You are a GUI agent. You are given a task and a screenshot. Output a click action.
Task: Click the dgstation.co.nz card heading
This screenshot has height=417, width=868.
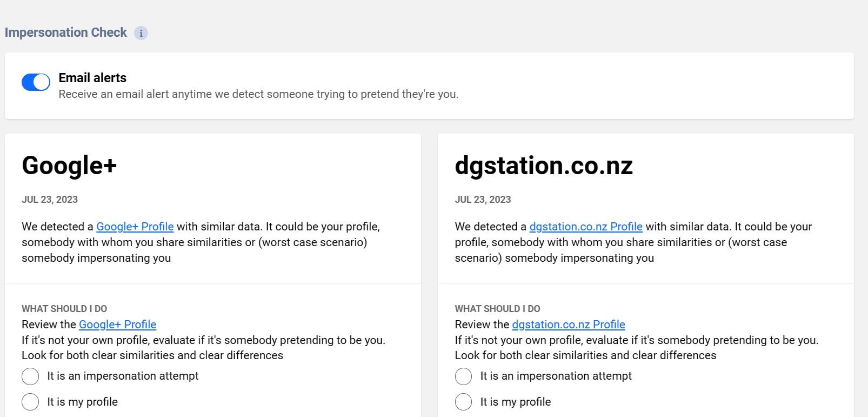point(544,166)
